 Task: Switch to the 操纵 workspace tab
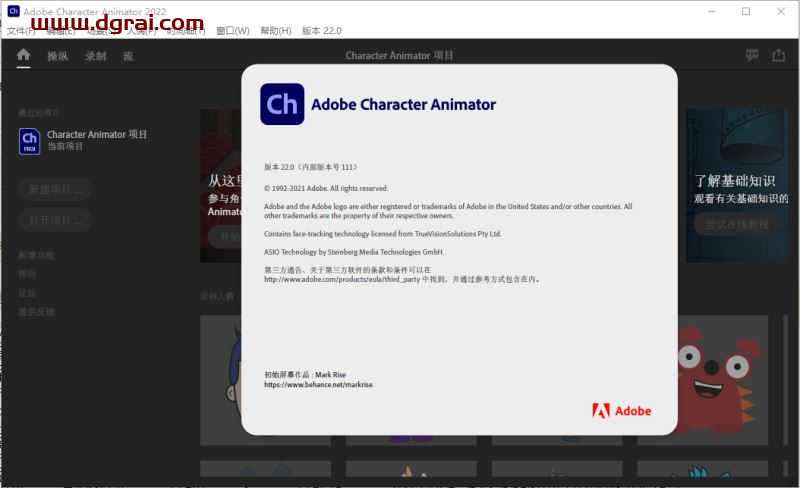[x=57, y=56]
